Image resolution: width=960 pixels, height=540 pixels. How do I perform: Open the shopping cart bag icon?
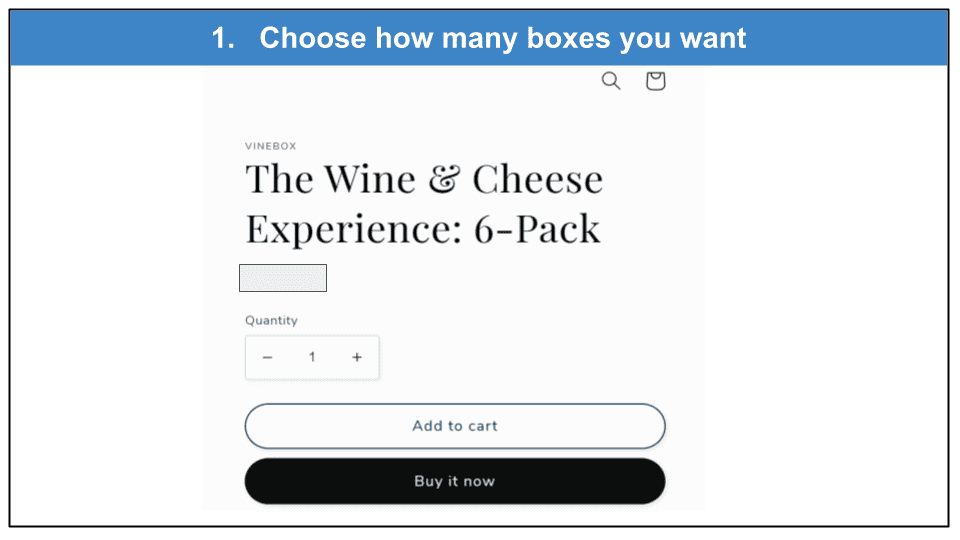click(656, 81)
